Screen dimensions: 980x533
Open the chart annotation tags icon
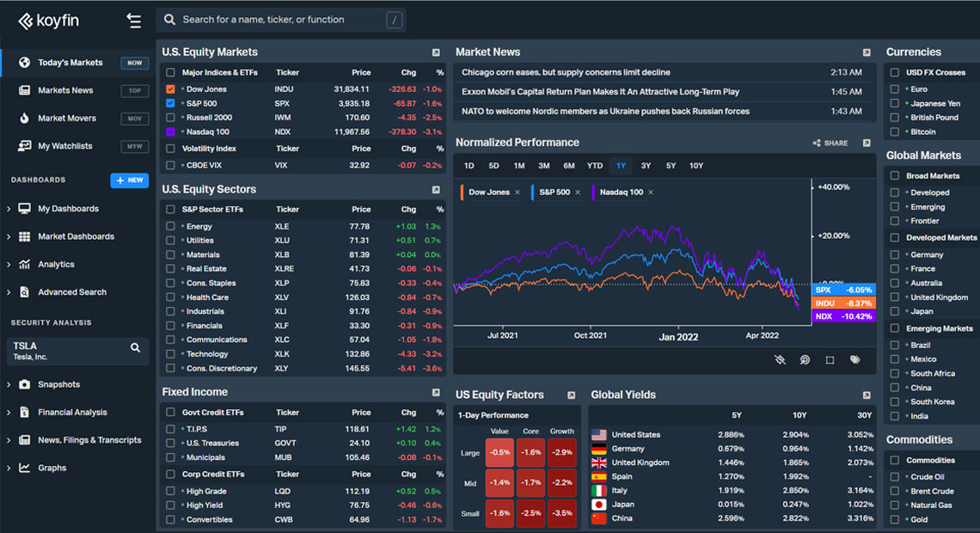click(x=854, y=360)
